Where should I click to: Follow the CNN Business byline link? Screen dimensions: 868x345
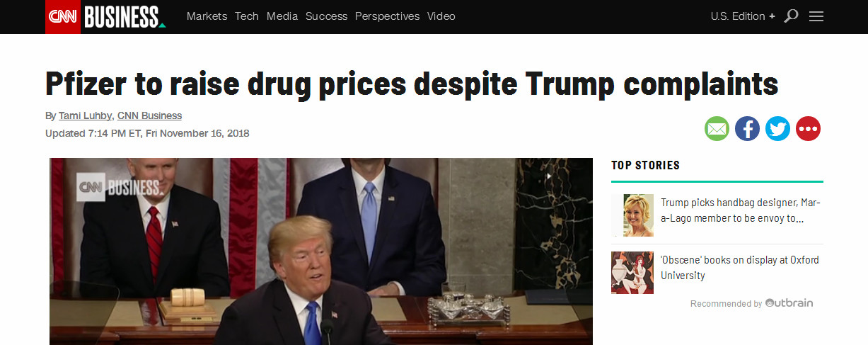click(149, 115)
